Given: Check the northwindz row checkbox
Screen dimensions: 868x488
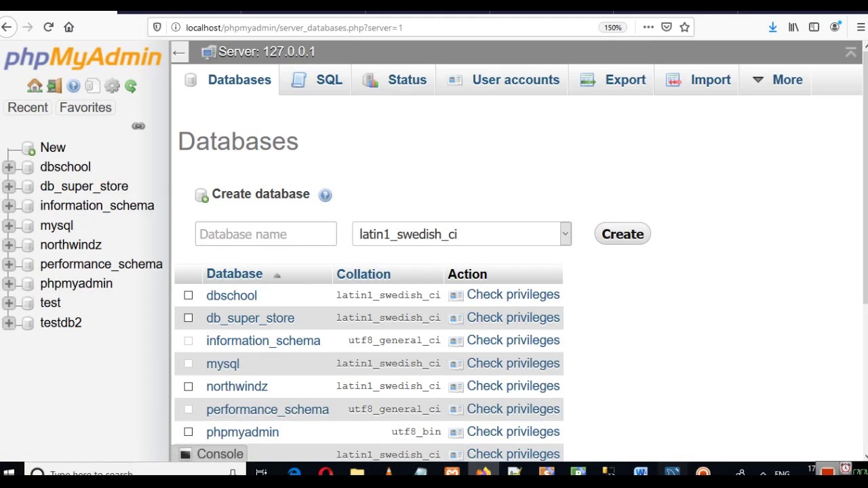Looking at the screenshot, I should [x=189, y=386].
